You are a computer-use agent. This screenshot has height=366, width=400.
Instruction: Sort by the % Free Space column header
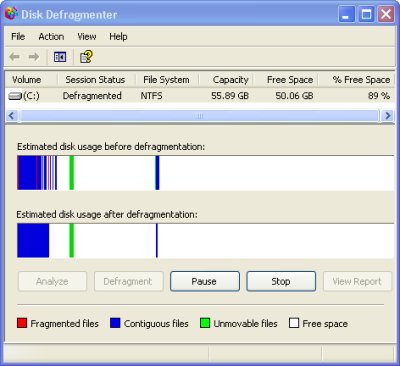click(356, 80)
